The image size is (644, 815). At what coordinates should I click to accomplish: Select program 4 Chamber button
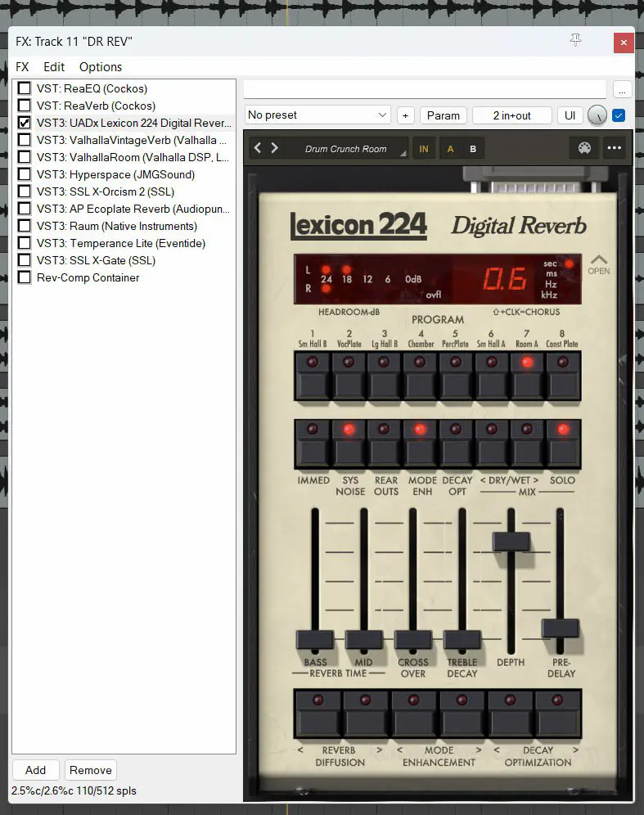(421, 375)
